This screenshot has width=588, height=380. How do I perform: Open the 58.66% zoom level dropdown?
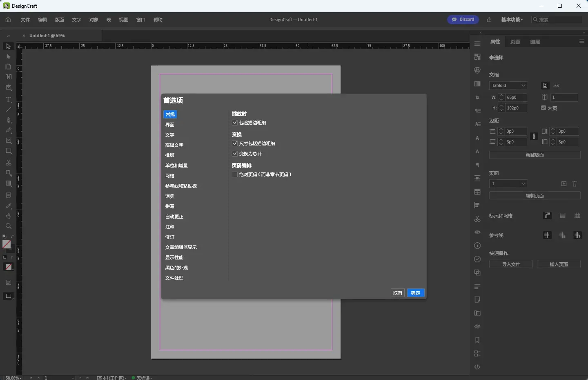(13, 378)
